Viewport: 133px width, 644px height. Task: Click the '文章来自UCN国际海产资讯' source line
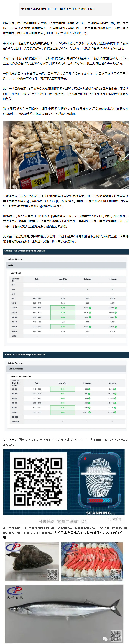[66, 442]
